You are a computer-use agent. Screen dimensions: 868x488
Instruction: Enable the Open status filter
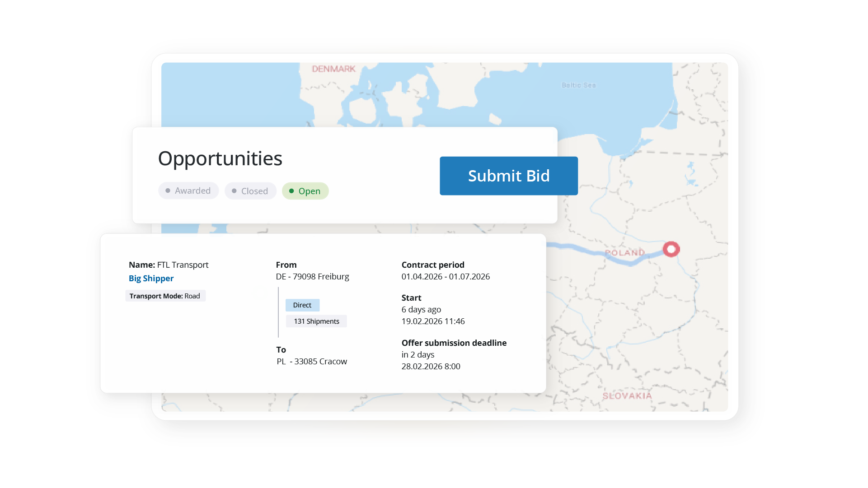pos(305,191)
